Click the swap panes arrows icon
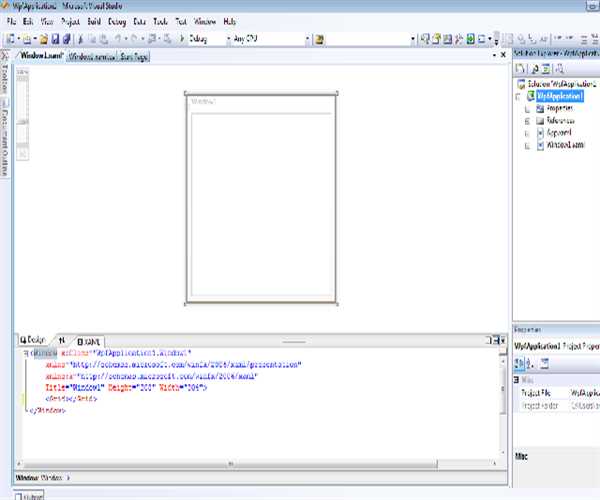 coord(60,341)
